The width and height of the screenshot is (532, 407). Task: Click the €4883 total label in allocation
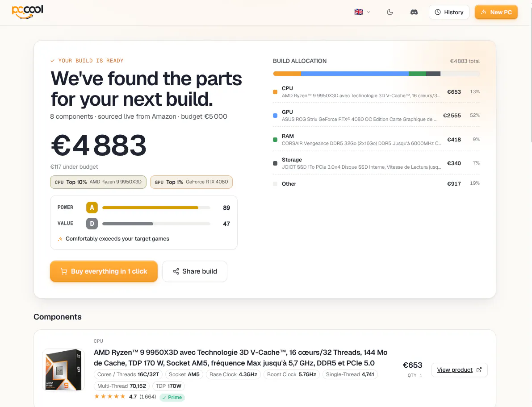coord(465,61)
